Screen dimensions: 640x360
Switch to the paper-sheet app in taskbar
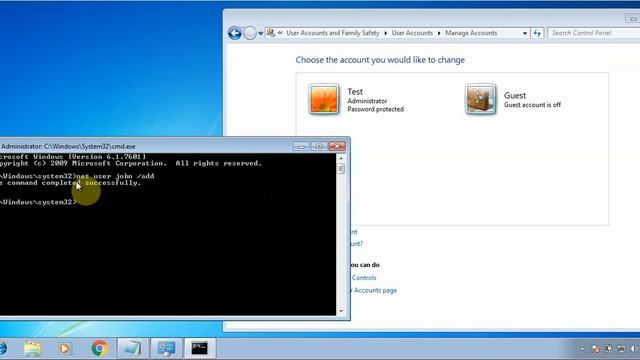point(132,348)
